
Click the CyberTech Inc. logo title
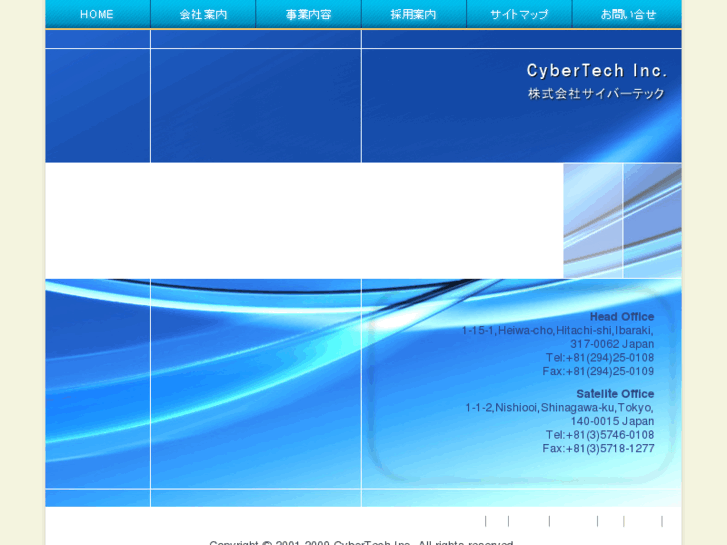[x=597, y=71]
